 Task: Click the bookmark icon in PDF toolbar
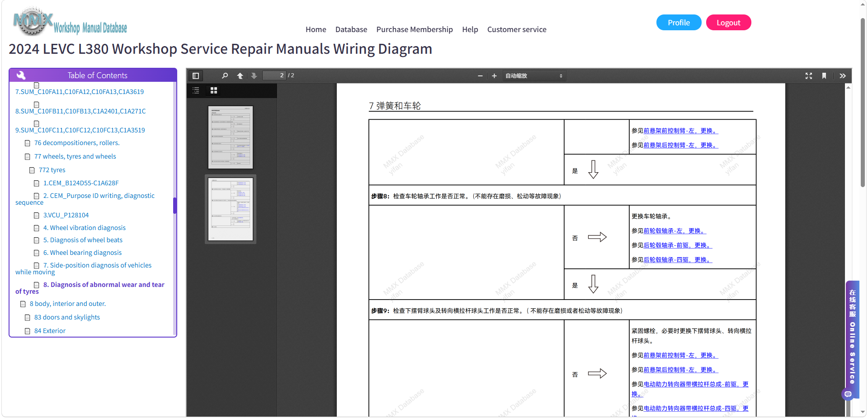pyautogui.click(x=824, y=76)
